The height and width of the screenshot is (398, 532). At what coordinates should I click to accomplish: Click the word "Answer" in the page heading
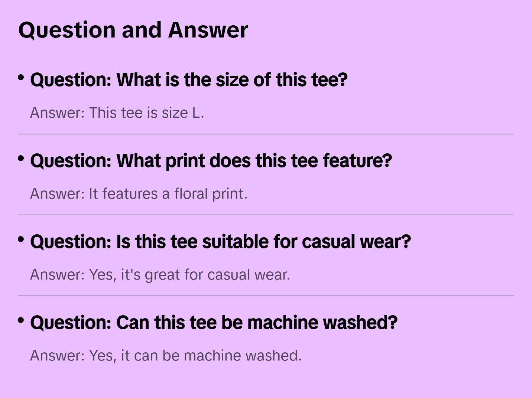point(208,30)
